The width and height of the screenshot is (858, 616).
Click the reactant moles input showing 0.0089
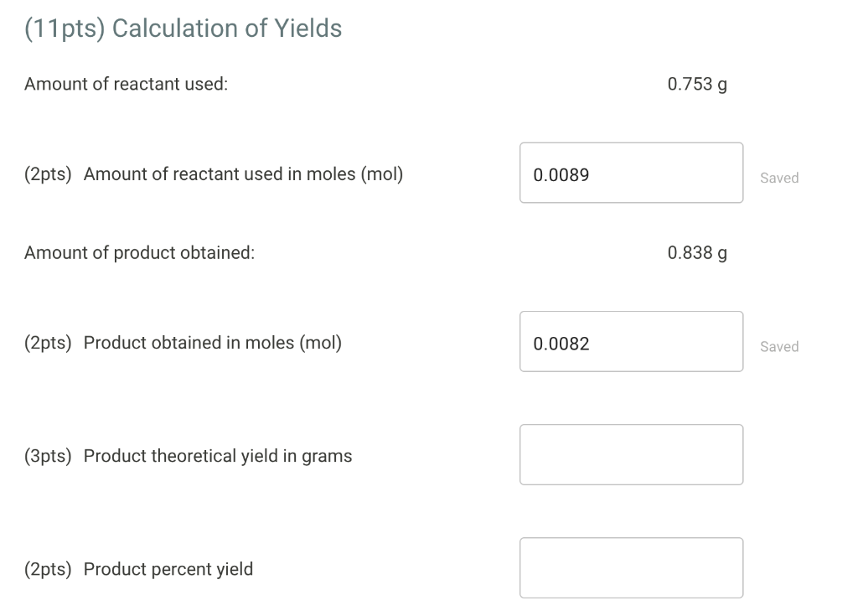pos(631,173)
